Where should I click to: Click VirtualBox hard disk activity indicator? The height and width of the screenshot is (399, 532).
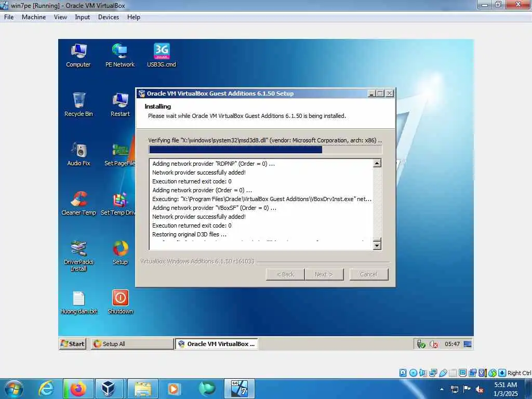click(403, 373)
